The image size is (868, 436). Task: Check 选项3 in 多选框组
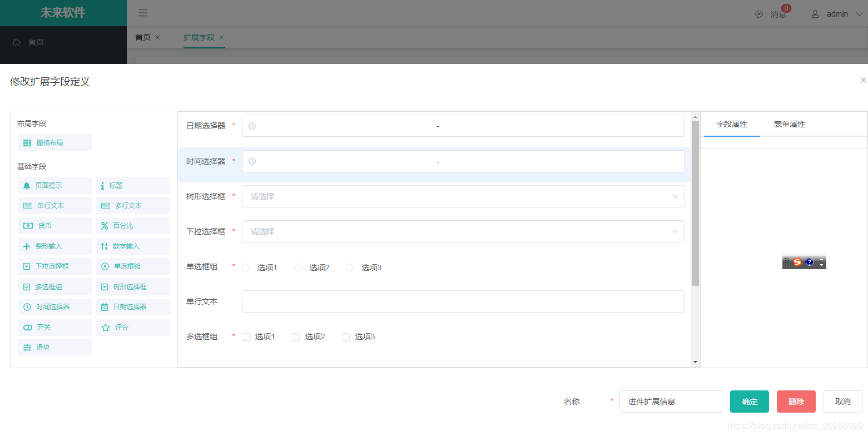346,337
